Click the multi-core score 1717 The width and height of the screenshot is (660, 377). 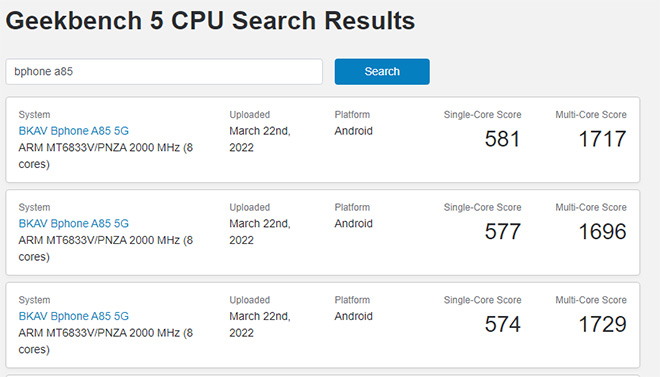[x=602, y=139]
